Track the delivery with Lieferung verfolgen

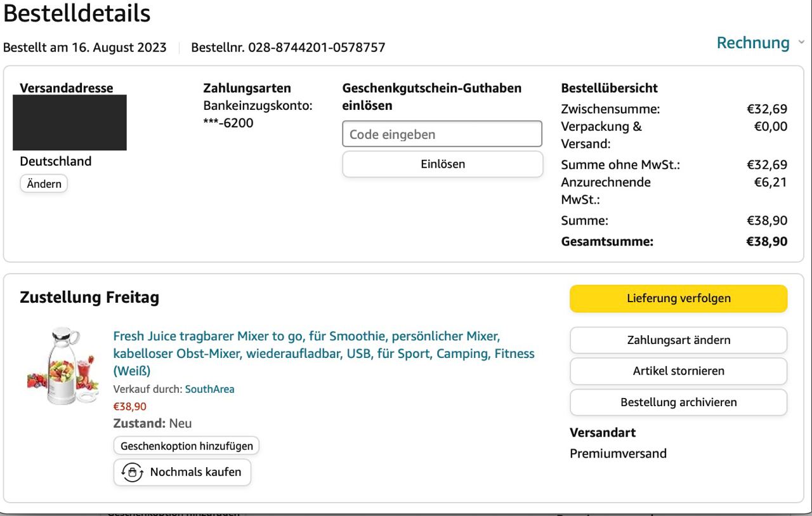678,298
